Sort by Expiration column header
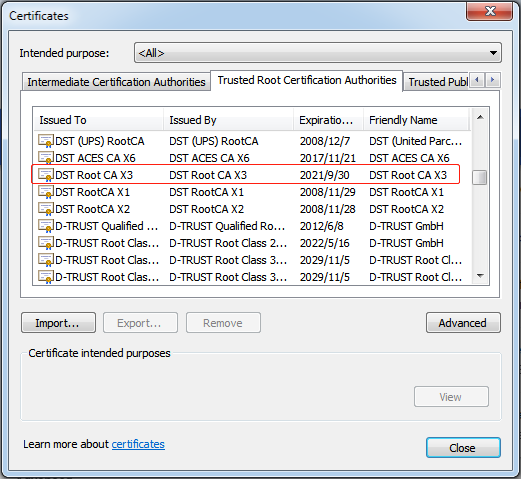 click(328, 120)
